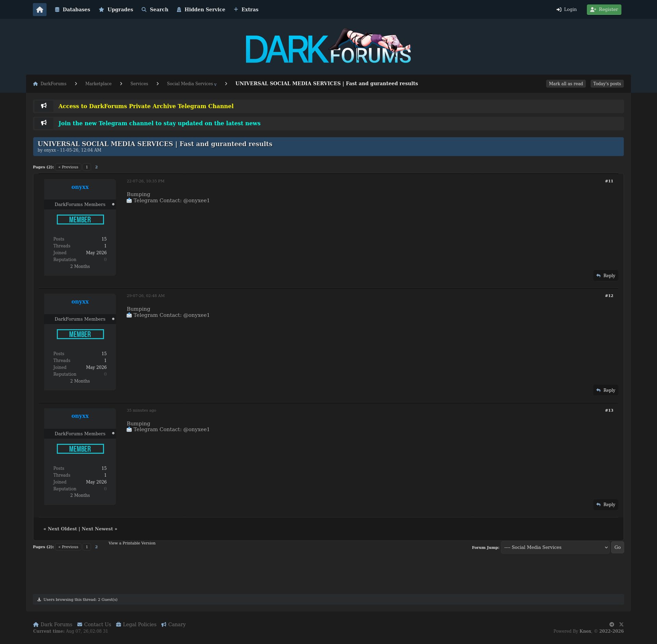Open the Services breadcrumb
Viewport: 657px width, 644px height.
[x=139, y=84]
